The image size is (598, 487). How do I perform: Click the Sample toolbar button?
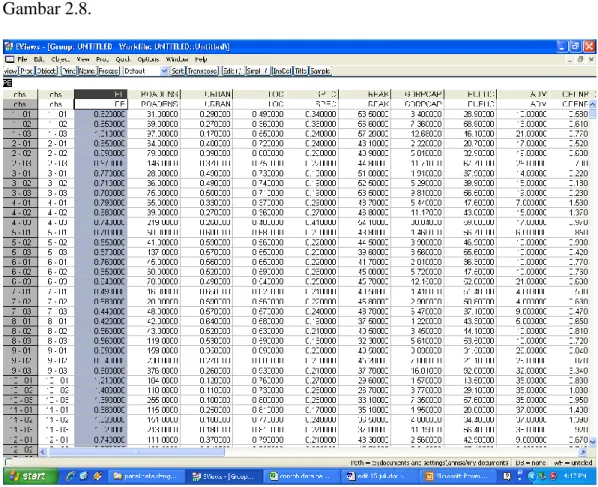[x=320, y=71]
